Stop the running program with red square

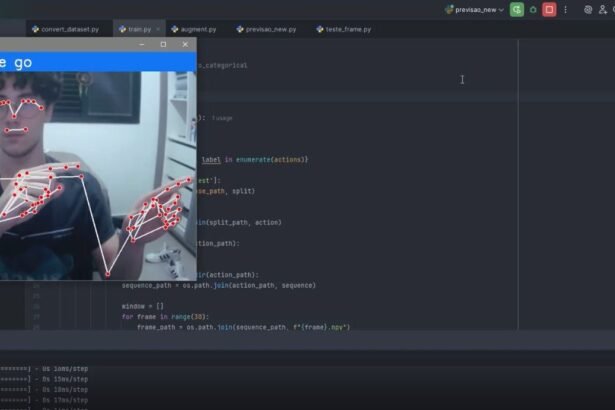tap(549, 9)
